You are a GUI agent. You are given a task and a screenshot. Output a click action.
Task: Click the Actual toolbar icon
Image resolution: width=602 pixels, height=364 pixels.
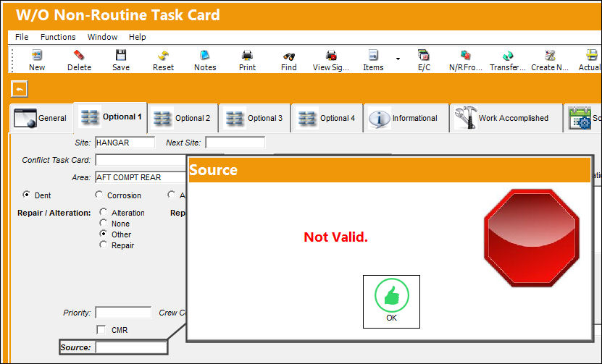(592, 56)
